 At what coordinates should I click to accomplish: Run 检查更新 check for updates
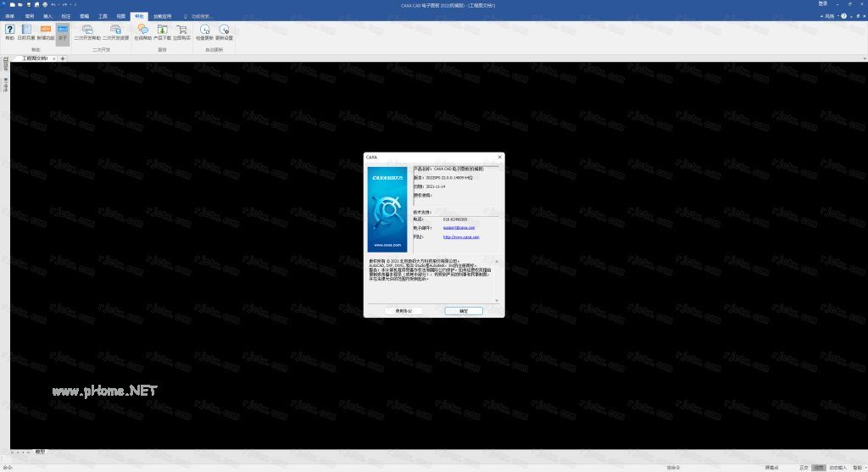click(x=206, y=31)
